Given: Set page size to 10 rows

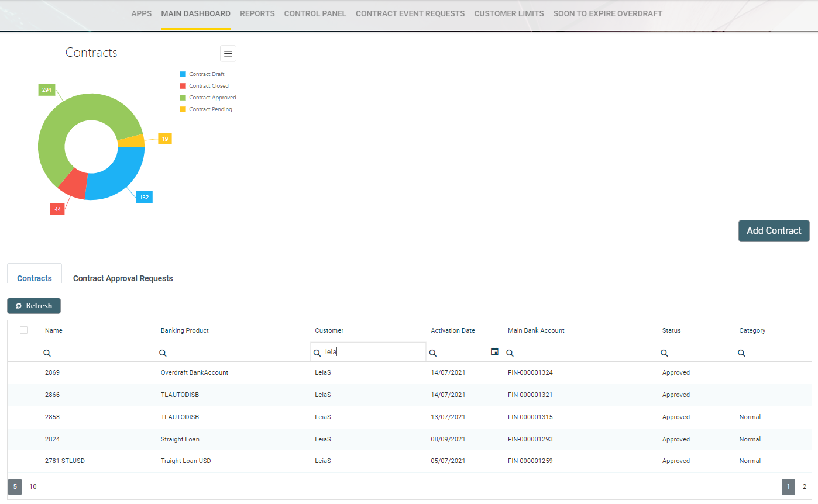Looking at the screenshot, I should [33, 486].
